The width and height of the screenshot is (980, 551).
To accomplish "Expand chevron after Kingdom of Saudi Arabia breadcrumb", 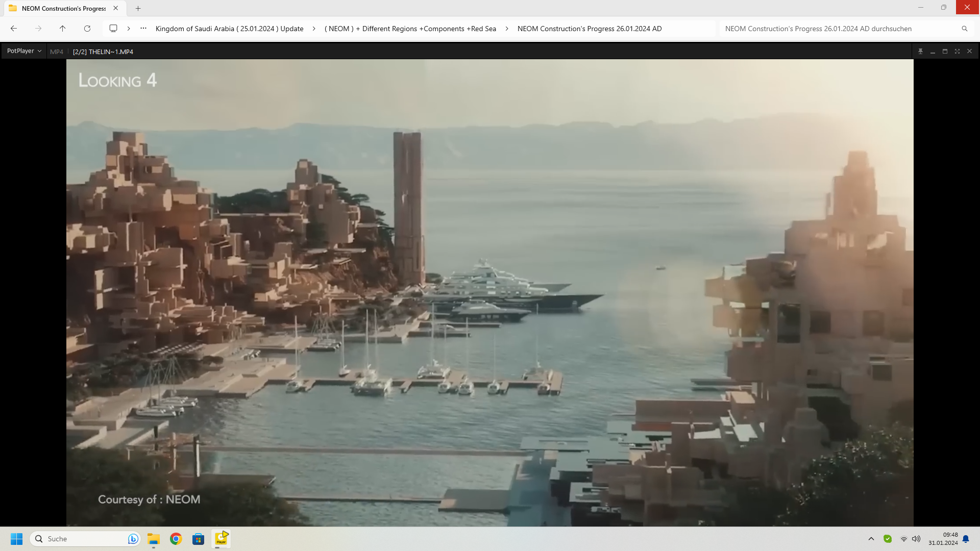I will click(314, 29).
